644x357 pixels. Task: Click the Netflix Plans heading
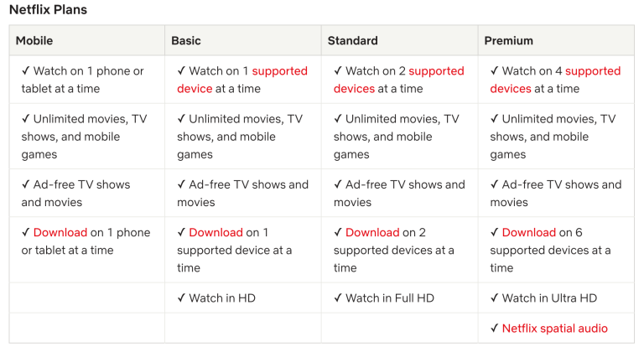click(48, 9)
